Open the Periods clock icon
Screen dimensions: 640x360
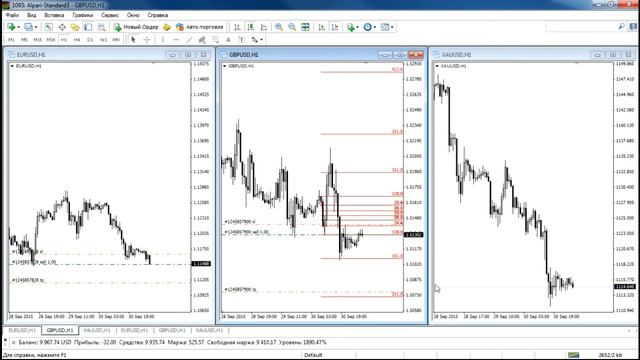click(x=368, y=27)
